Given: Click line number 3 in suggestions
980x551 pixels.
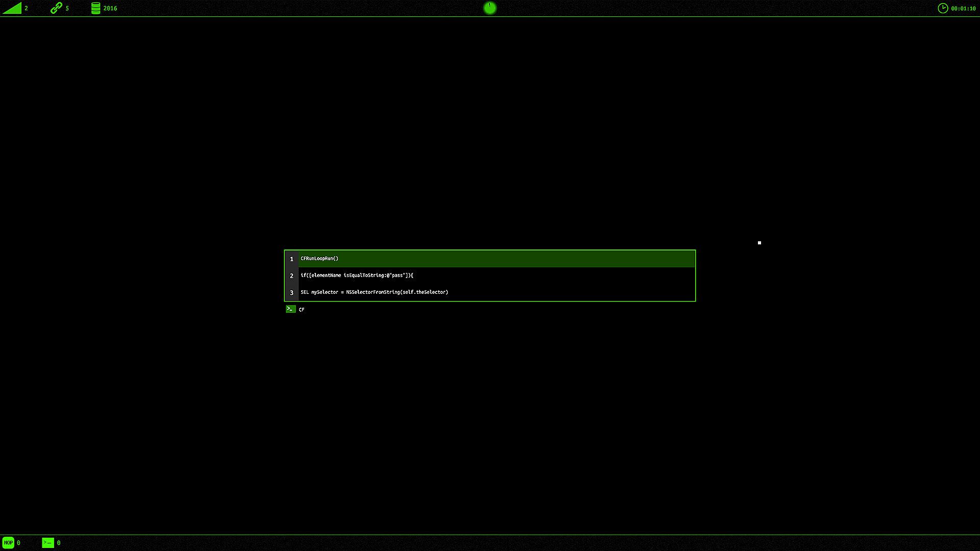Looking at the screenshot, I should click(291, 293).
